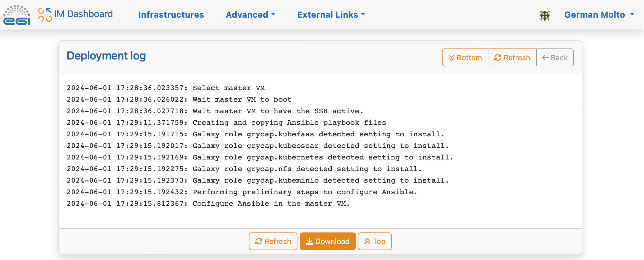
Task: Click the 'Configure Ansible in the master VM' line
Action: (208, 204)
